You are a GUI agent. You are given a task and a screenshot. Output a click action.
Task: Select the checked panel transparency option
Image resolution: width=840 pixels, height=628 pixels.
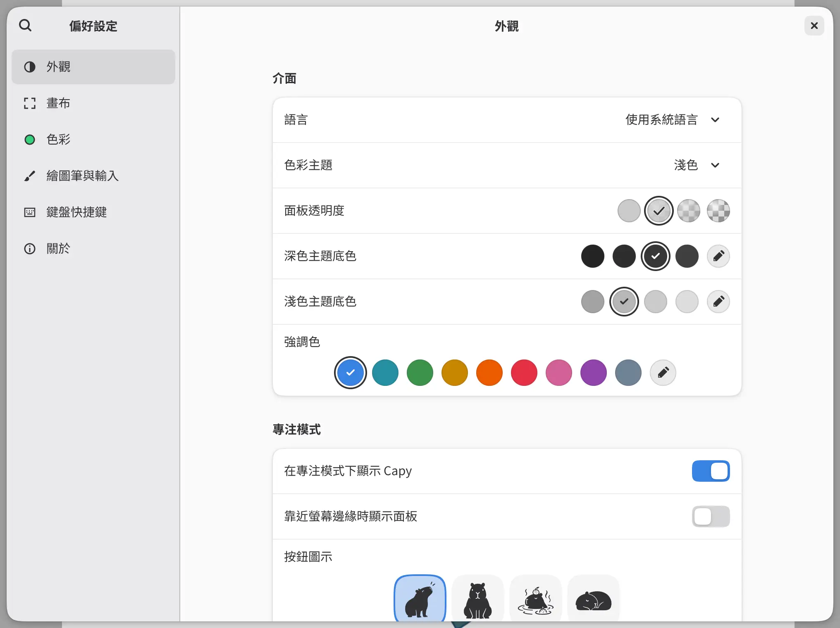[659, 211]
